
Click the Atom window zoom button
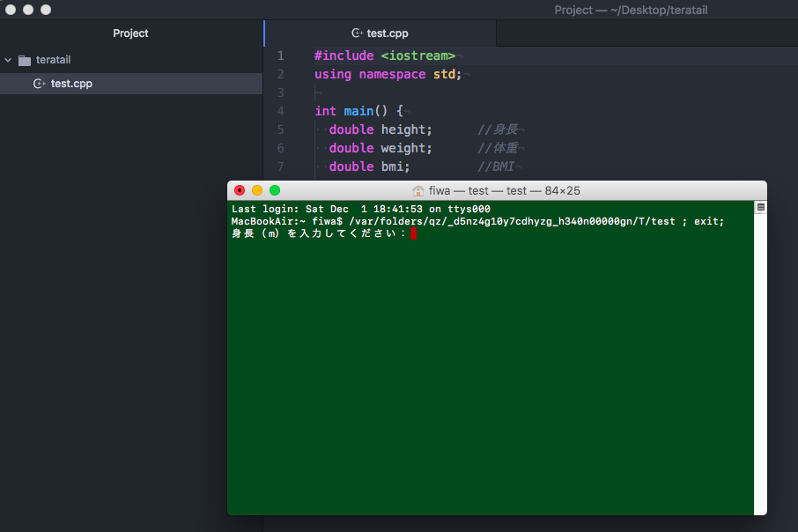click(x=46, y=10)
